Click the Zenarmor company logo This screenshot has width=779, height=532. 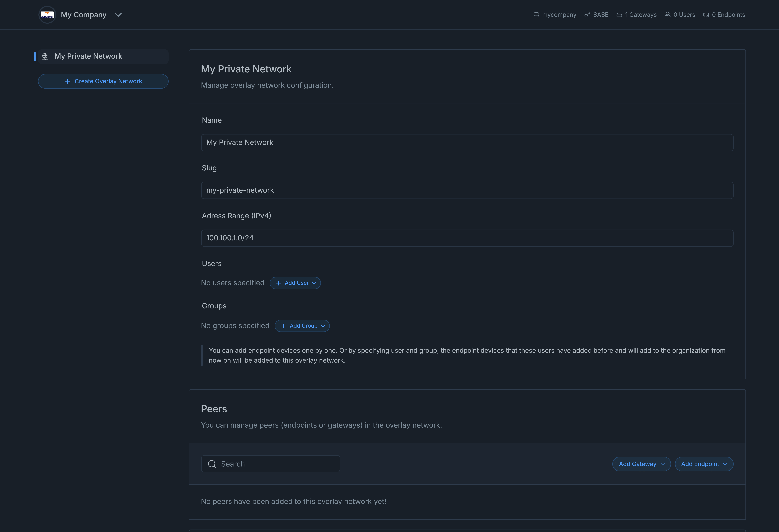pyautogui.click(x=47, y=15)
